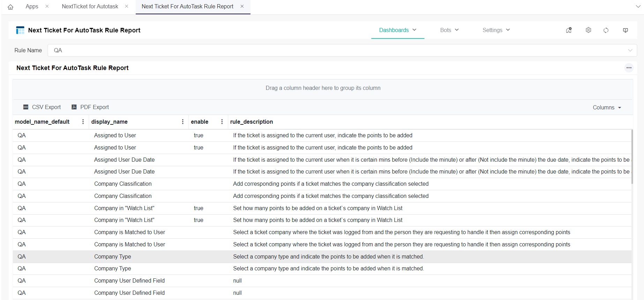644x300 pixels.
Task: Sort by enable column header
Action: tap(200, 122)
